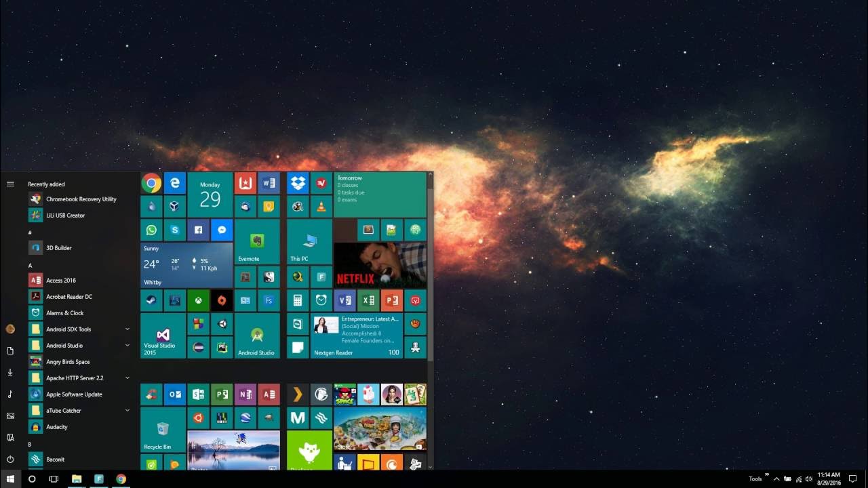
Task: Open the Visual Studio 2015 tile
Action: point(163,335)
